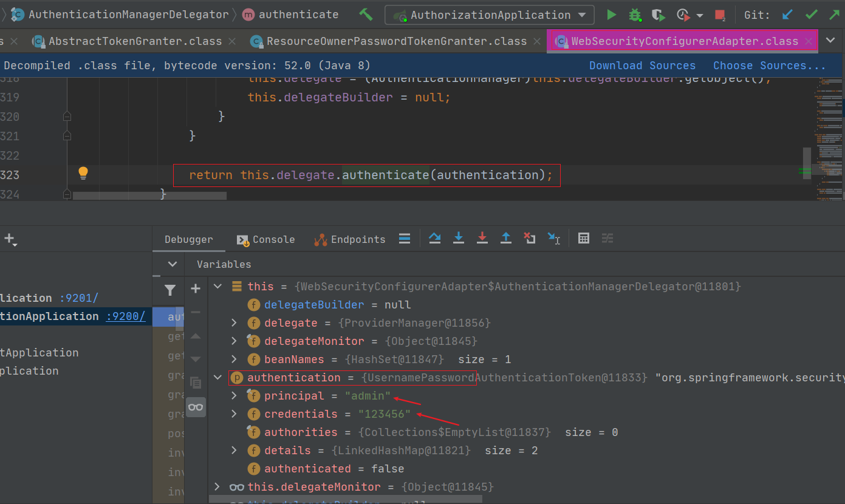Click the Step Over debugger icon
Viewport: 845px width, 504px height.
pos(435,239)
